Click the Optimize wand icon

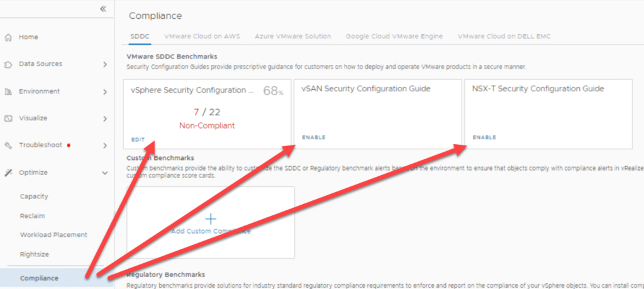pos(8,173)
